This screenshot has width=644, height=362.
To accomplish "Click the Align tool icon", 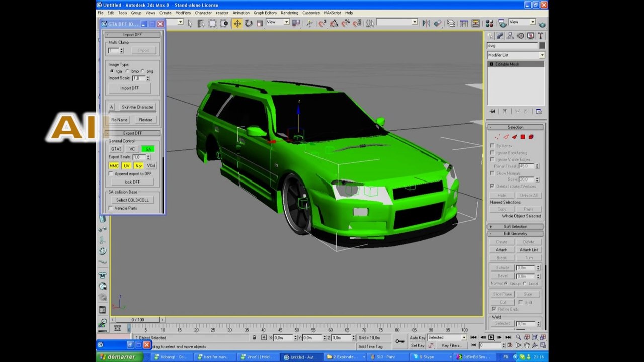I will point(438,23).
